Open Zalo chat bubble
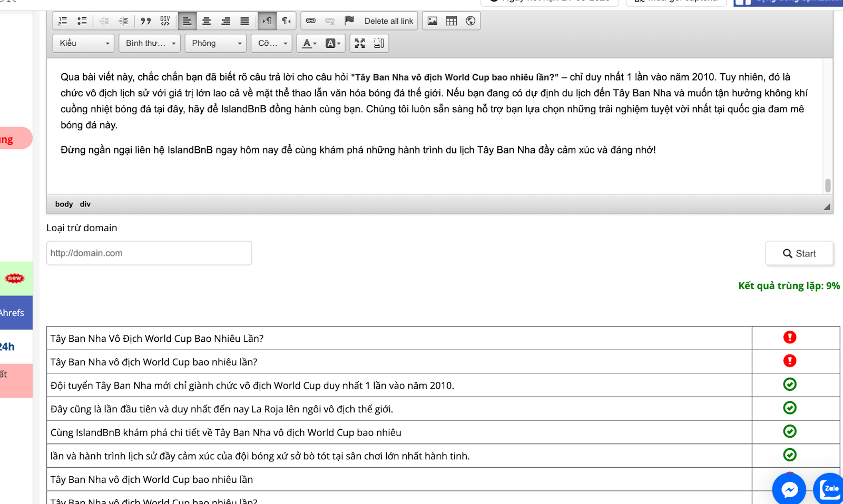843x504 pixels. coord(829,489)
